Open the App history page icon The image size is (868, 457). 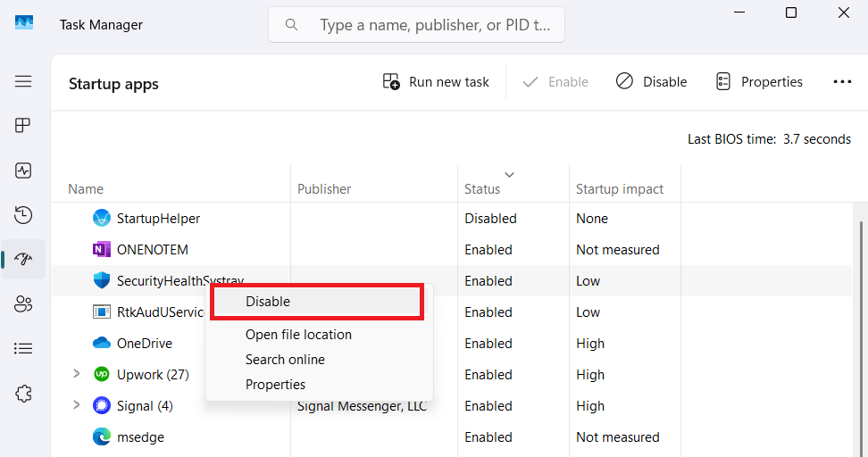(23, 215)
